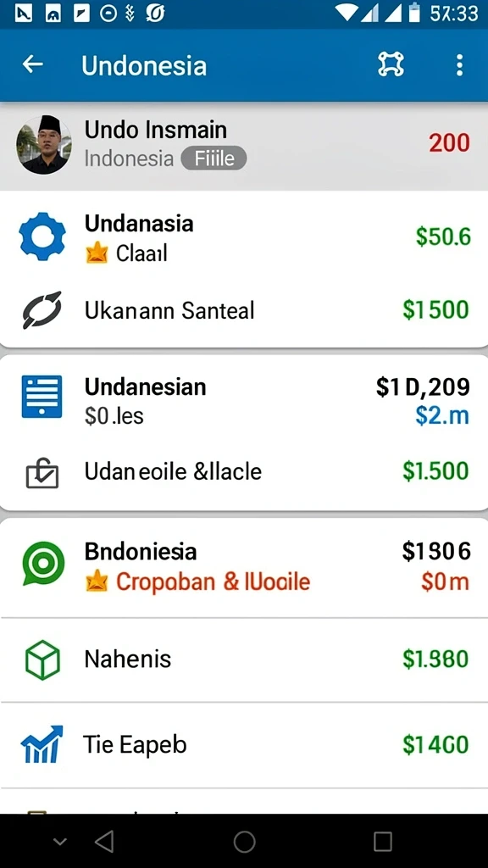Tap the network nodes icon in toolbar
This screenshot has height=868, width=488.
coord(391,64)
